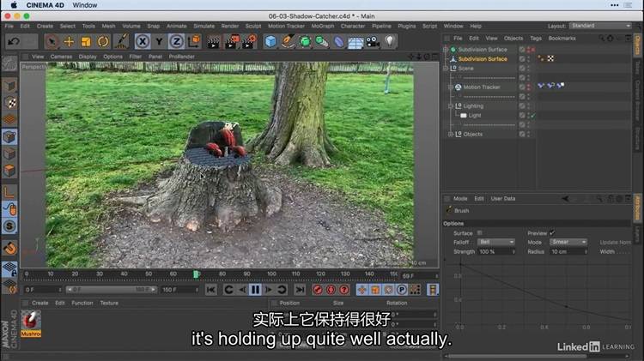The width and height of the screenshot is (644, 361).
Task: Open the spline pen tool
Action: click(288, 41)
